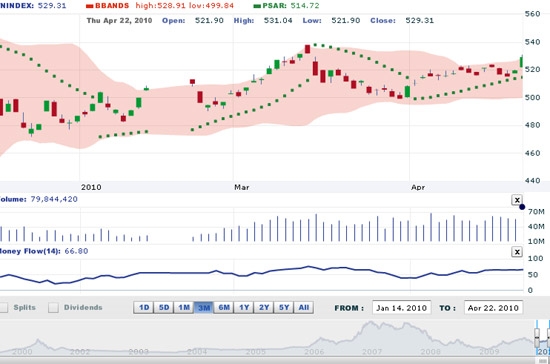Image resolution: width=550 pixels, height=364 pixels.
Task: Select the 5D time range
Action: pos(164,308)
